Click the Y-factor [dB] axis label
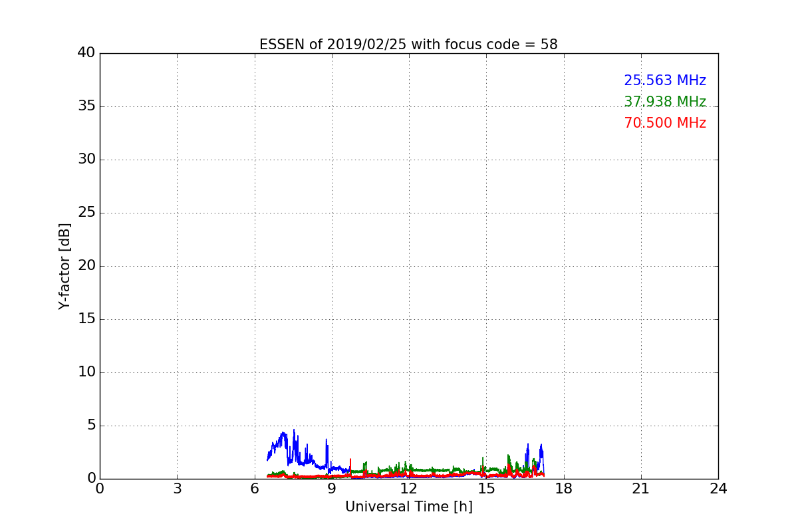 coord(65,266)
